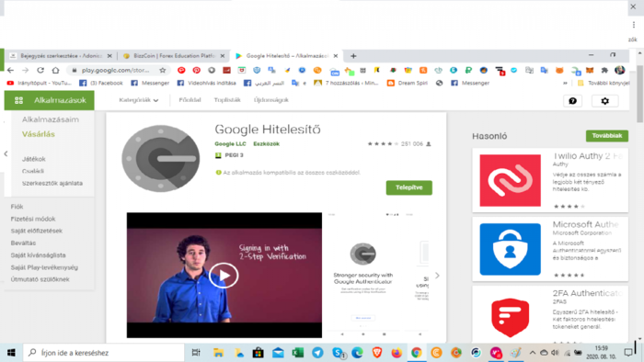
Task: Open Szerkesztők ajánlata in the sidebar
Action: 52,183
